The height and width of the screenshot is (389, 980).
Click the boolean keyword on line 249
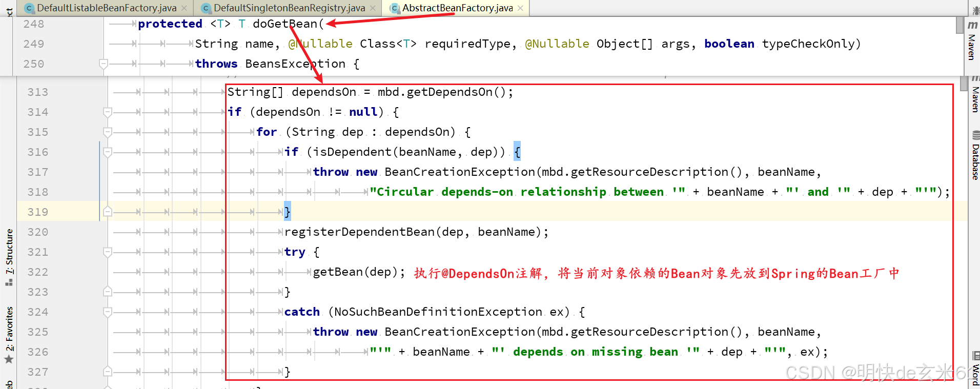(729, 44)
